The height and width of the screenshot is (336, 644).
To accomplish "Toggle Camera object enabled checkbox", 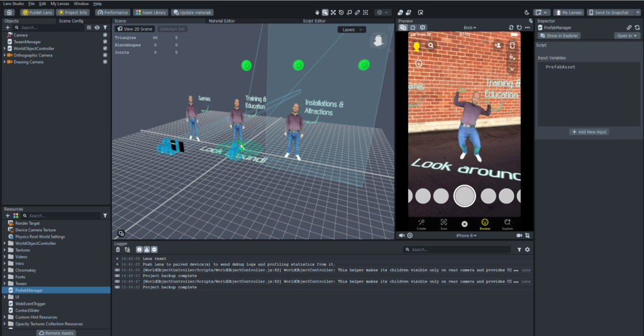I will point(105,35).
